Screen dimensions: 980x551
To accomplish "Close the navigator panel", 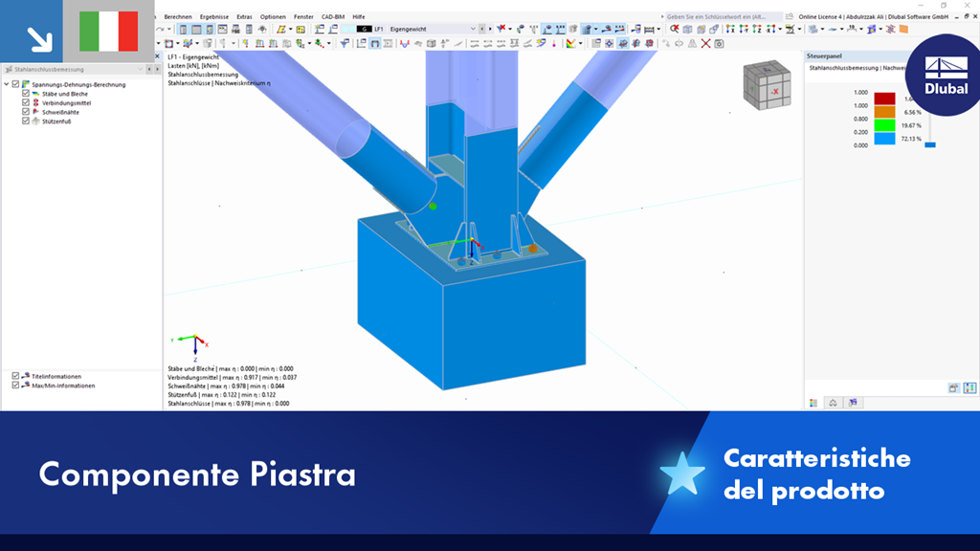I will coord(157,56).
